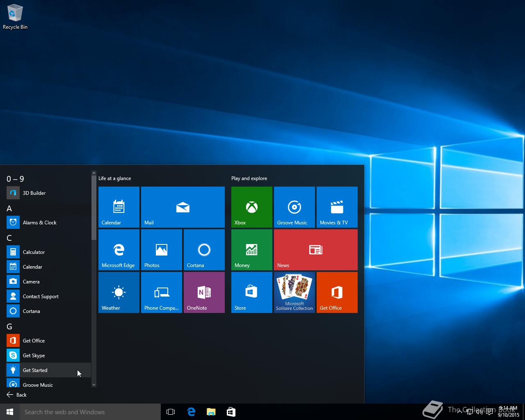Click the Life at a glance group title
Viewport: 525px width, 420px height.
[115, 178]
